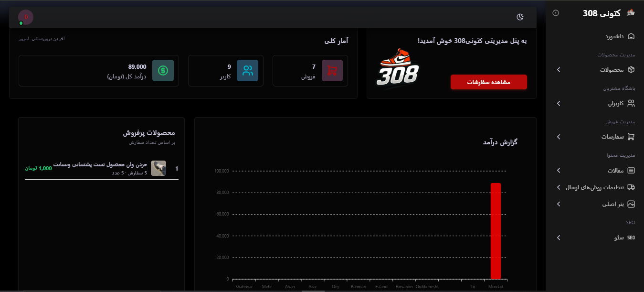Open the user avatar menu
The width and height of the screenshot is (644, 292).
click(x=26, y=17)
